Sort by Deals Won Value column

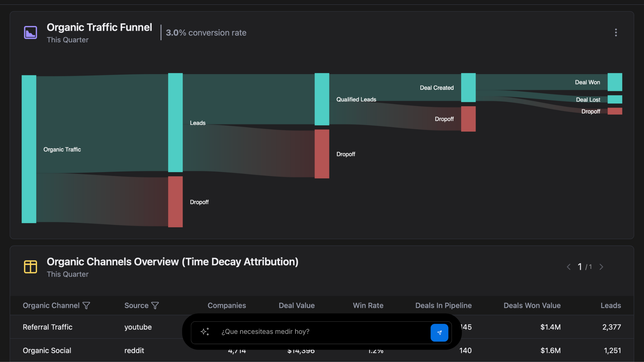pos(532,306)
